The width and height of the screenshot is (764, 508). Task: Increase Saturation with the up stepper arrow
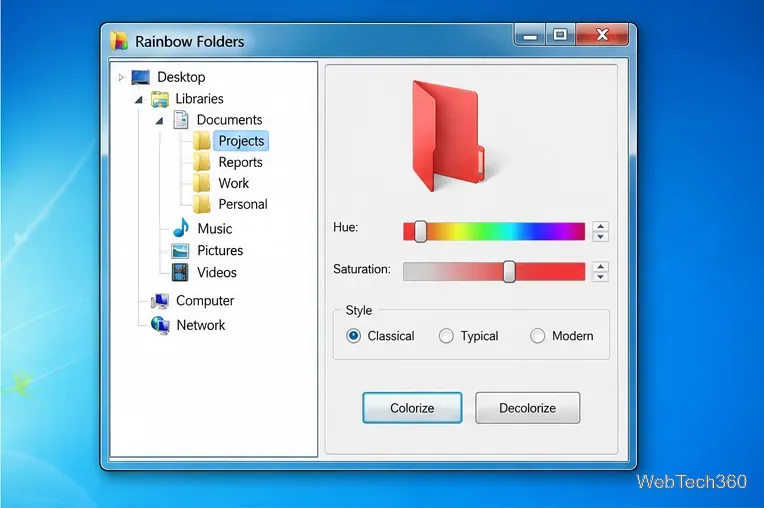tap(601, 267)
